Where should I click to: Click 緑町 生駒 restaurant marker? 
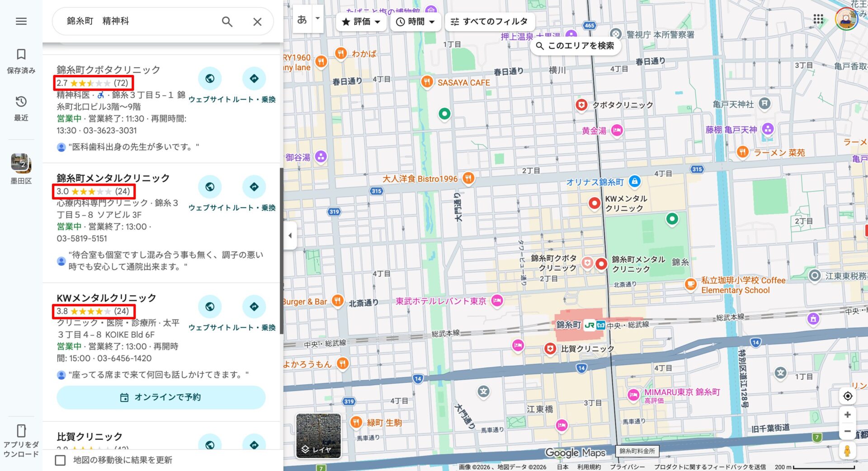356,422
